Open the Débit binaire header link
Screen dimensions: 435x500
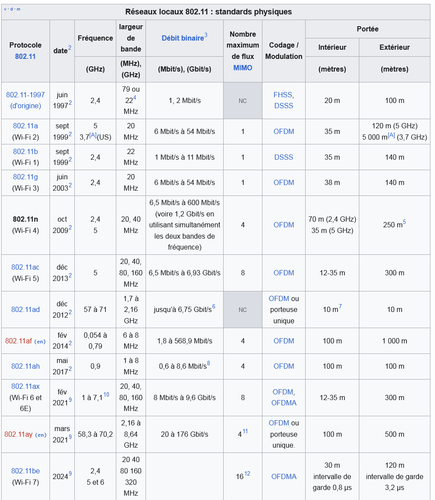tap(183, 38)
